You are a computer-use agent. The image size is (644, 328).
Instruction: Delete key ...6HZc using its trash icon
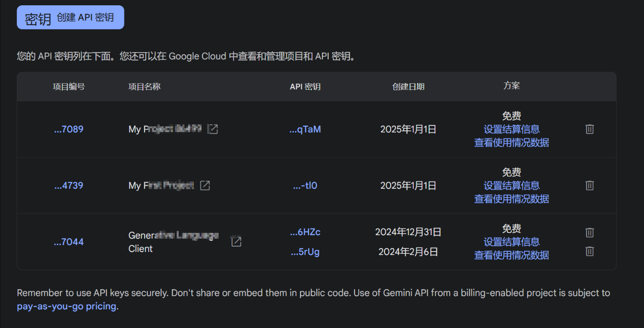pyautogui.click(x=589, y=232)
